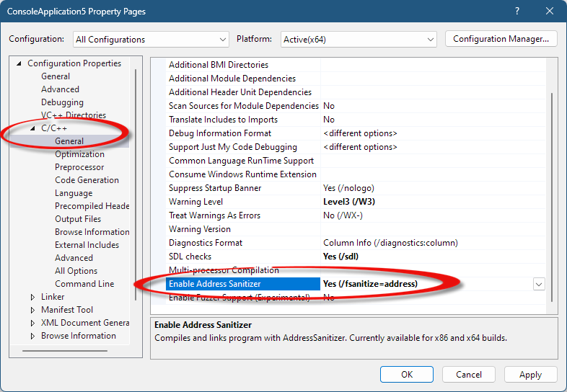Click the Level3 (/W3) value
The width and height of the screenshot is (567, 392).
(349, 202)
